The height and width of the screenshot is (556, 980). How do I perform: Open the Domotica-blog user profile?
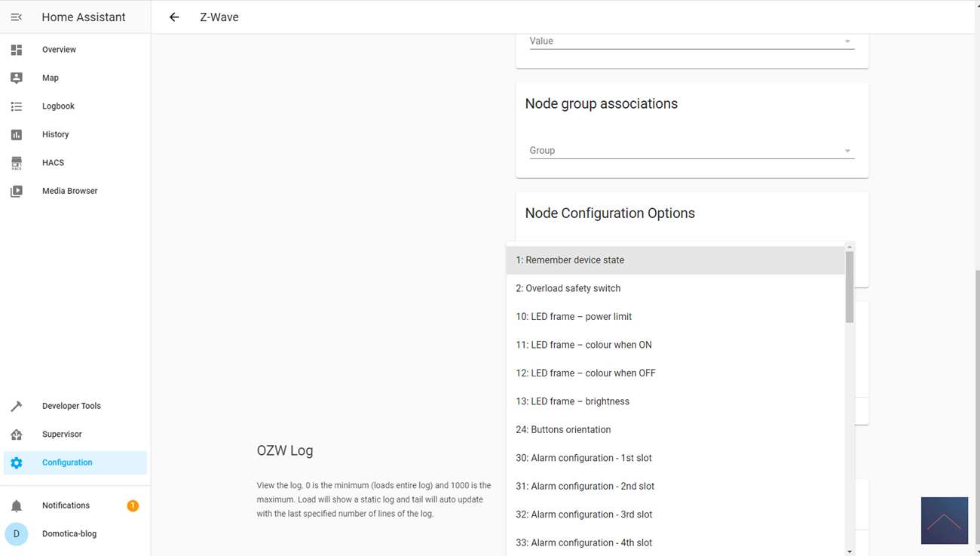[x=69, y=533]
